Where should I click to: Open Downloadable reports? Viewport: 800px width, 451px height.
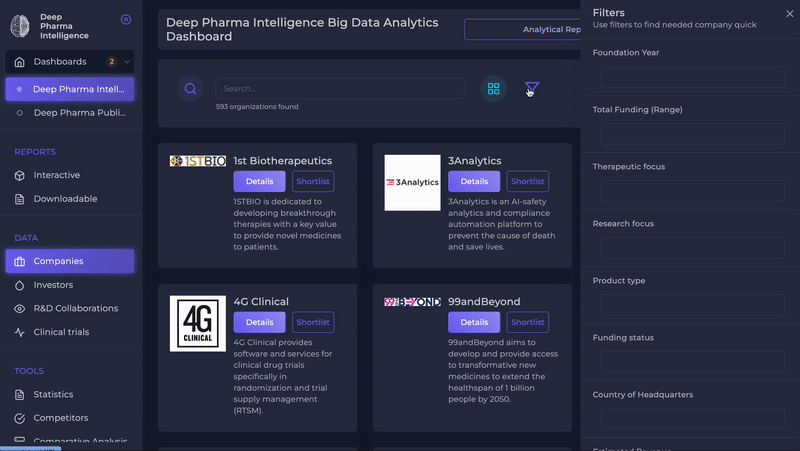click(65, 198)
